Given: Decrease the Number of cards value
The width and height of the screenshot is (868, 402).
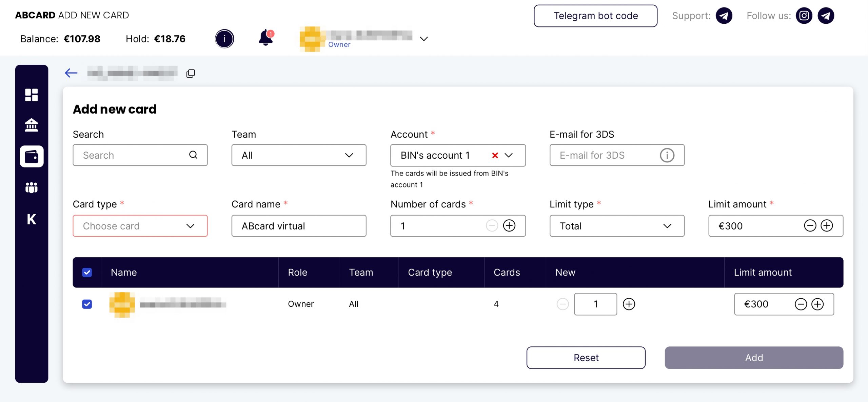Looking at the screenshot, I should (492, 225).
